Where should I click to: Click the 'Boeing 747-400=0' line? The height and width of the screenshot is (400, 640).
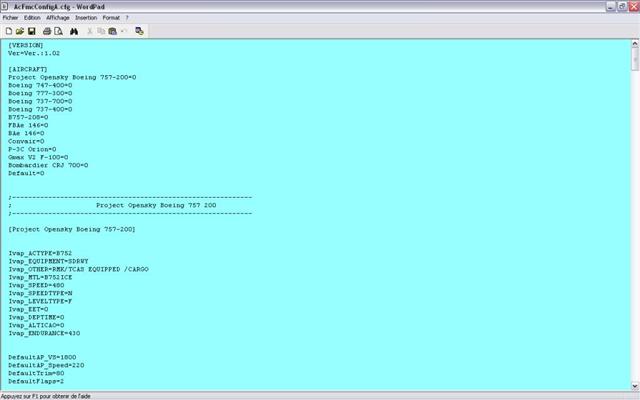[40, 85]
